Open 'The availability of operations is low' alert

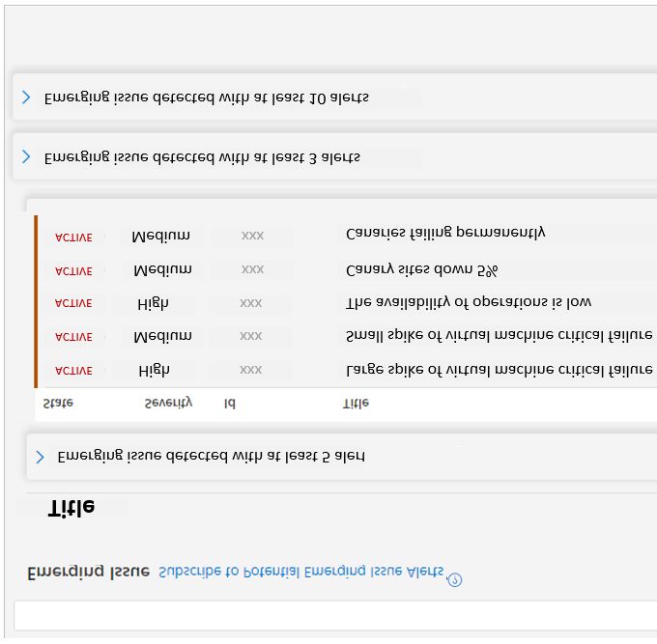click(x=469, y=302)
